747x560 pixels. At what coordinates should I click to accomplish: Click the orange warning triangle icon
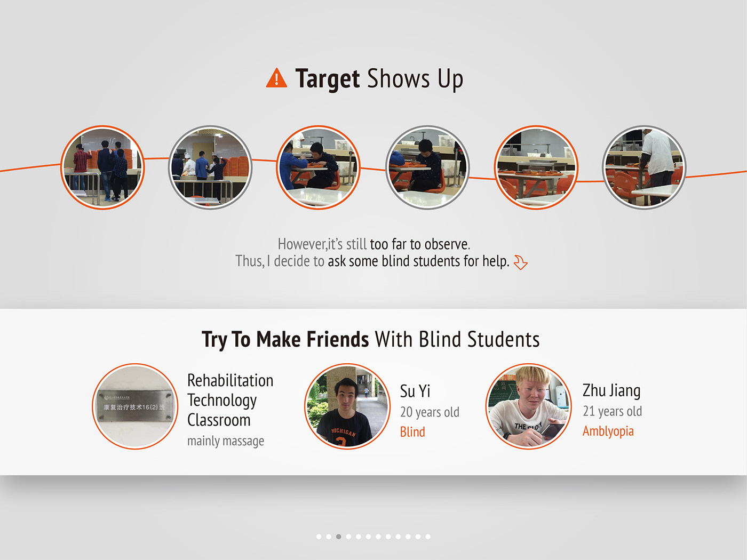276,78
